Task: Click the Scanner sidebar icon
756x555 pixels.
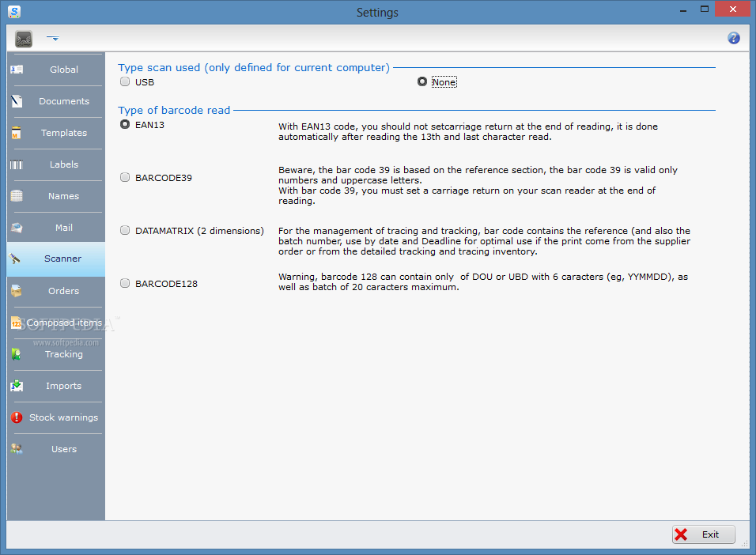Action: [15, 259]
